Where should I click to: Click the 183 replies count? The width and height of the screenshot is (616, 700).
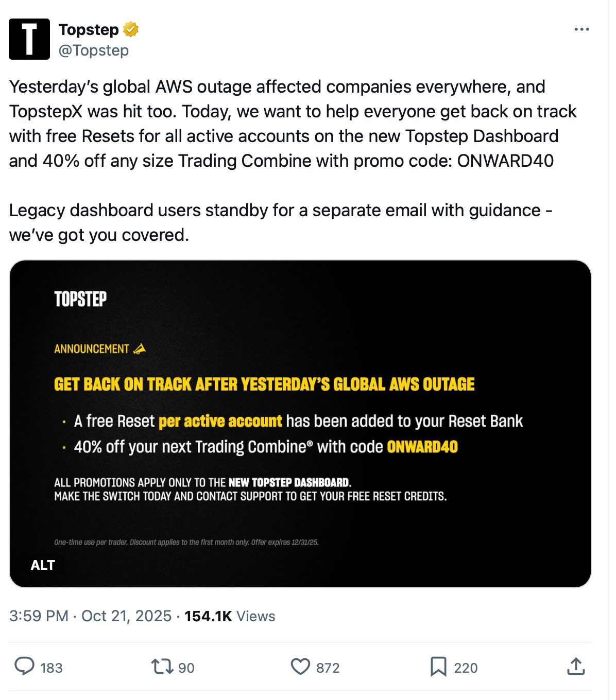[x=52, y=668]
